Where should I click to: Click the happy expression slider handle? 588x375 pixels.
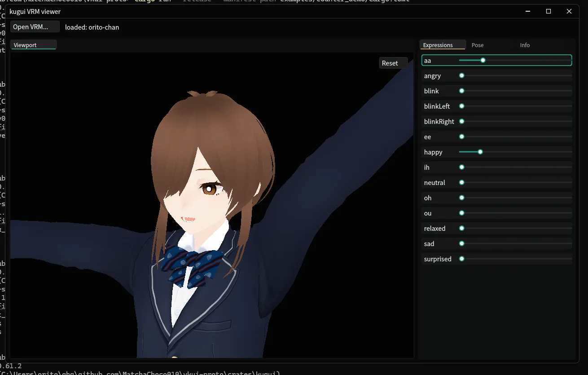click(480, 152)
